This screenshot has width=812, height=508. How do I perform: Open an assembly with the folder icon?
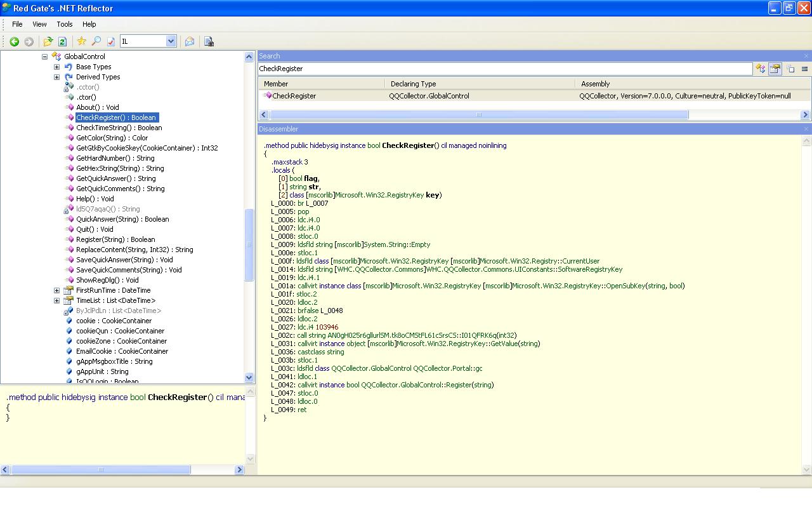click(x=48, y=41)
